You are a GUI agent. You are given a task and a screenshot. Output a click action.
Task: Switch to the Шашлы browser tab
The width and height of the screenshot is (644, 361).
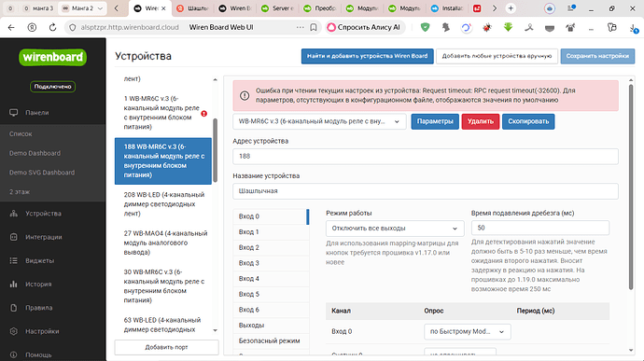[x=192, y=8]
